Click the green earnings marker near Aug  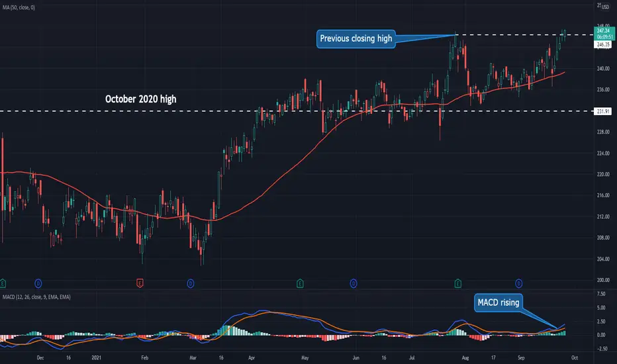pyautogui.click(x=457, y=283)
